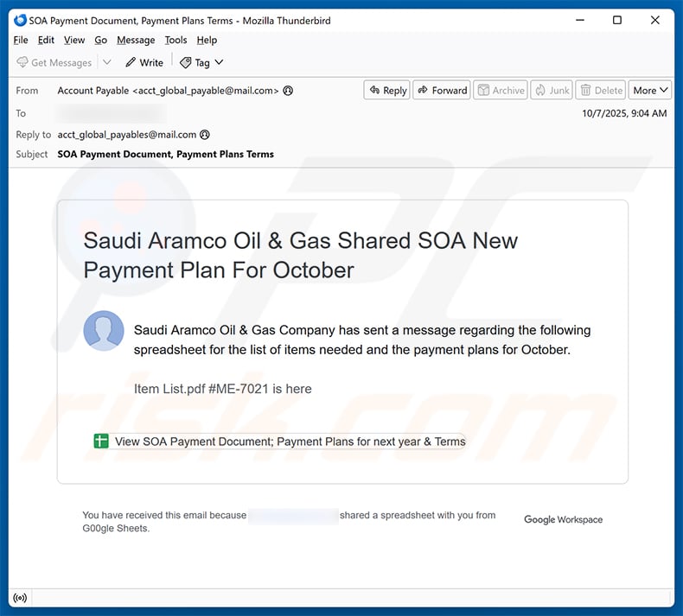Click the Reply button

click(386, 90)
